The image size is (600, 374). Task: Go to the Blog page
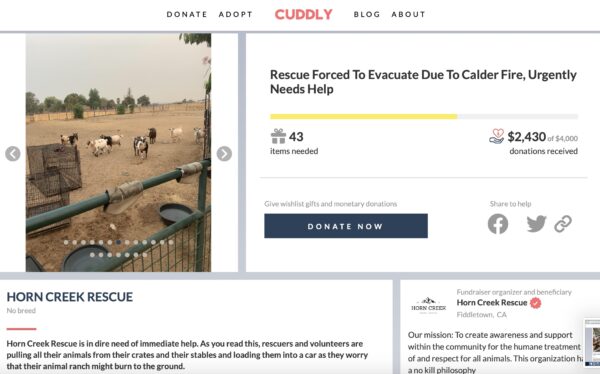[x=367, y=15]
